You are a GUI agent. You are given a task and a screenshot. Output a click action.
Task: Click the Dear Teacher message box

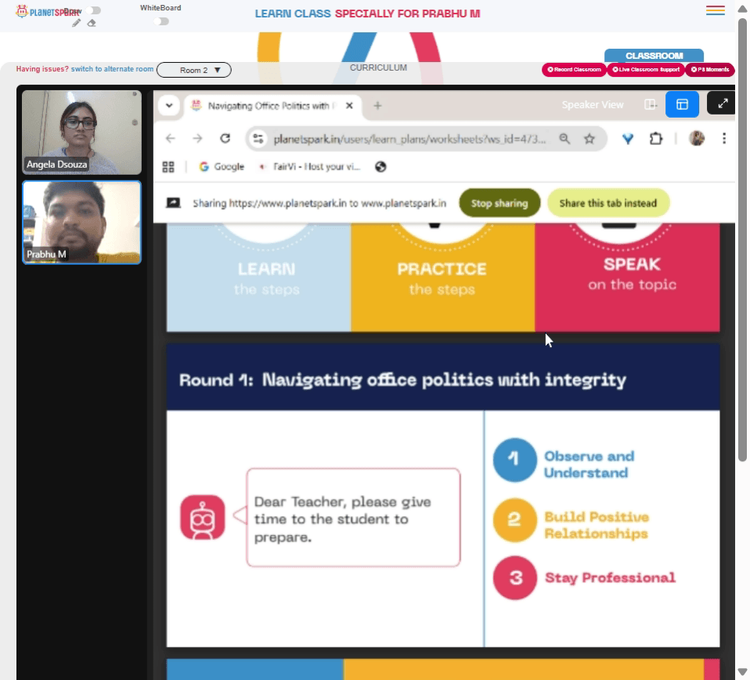353,517
